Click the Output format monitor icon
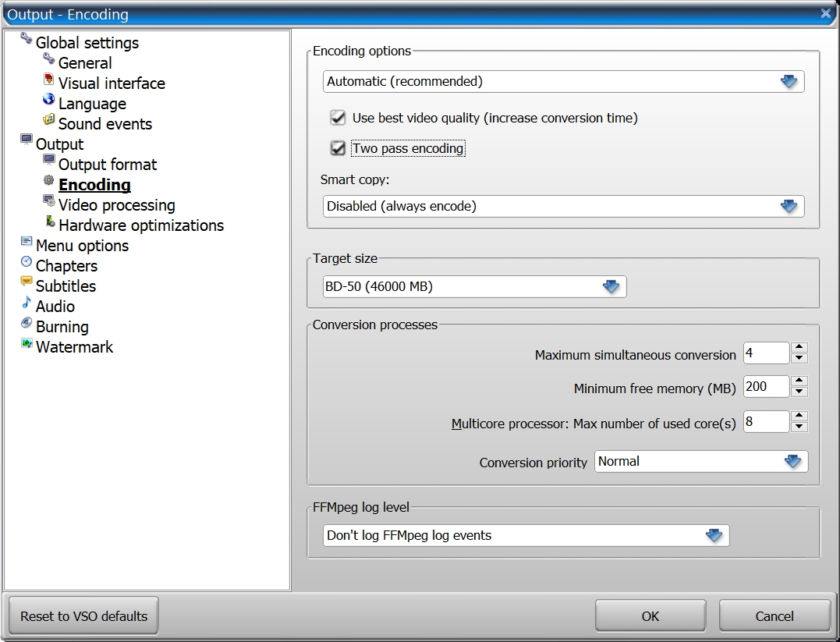 [49, 160]
